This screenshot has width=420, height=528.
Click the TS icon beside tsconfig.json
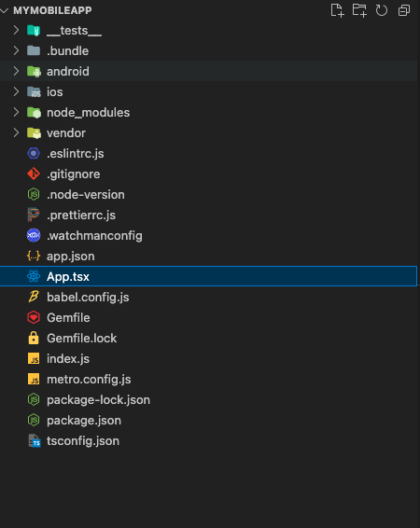[35, 441]
